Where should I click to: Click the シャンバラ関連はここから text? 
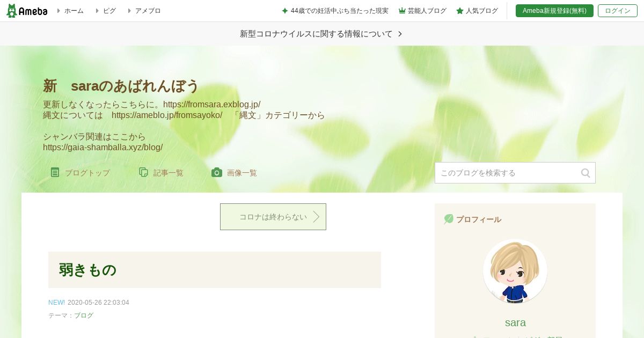pyautogui.click(x=94, y=137)
